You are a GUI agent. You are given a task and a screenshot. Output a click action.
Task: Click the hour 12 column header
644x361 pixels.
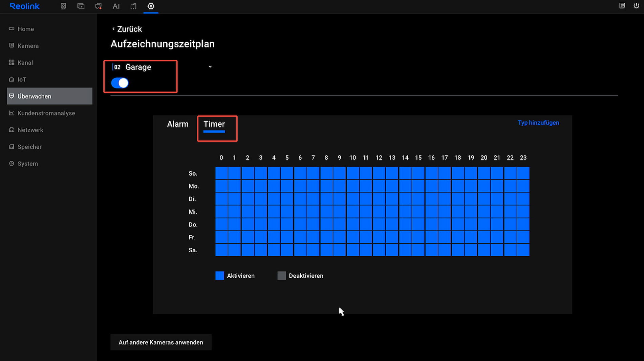(379, 157)
